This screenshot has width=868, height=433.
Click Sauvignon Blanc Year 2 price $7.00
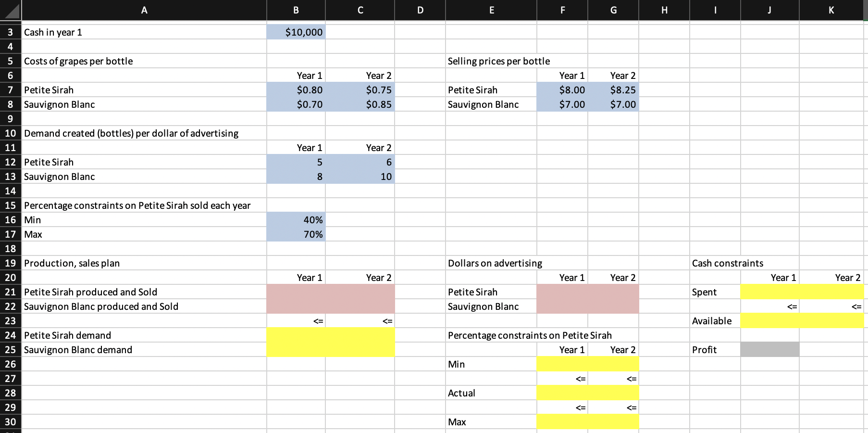(x=613, y=104)
